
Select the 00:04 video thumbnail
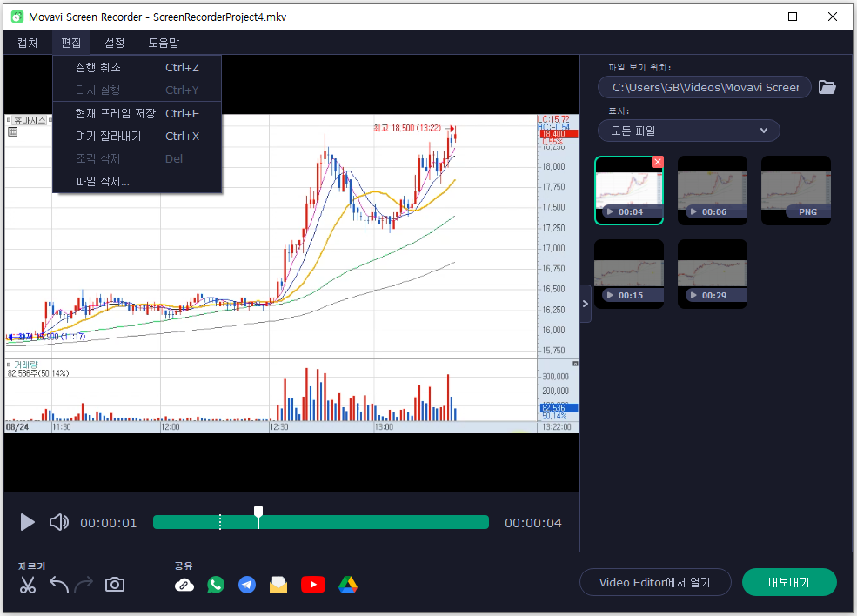click(629, 191)
